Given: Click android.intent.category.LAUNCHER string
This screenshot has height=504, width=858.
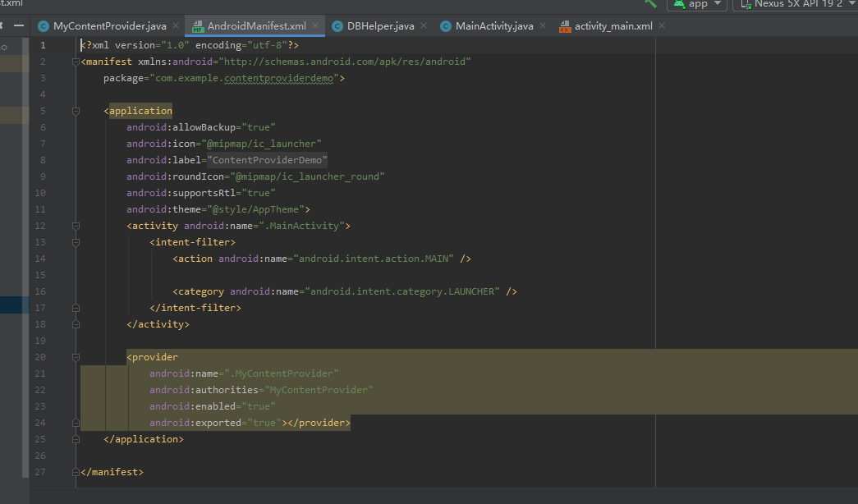Looking at the screenshot, I should point(402,291).
